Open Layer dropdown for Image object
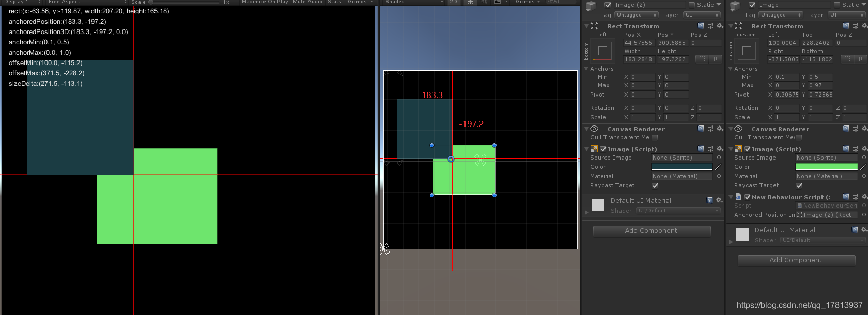The image size is (868, 315). click(x=847, y=15)
